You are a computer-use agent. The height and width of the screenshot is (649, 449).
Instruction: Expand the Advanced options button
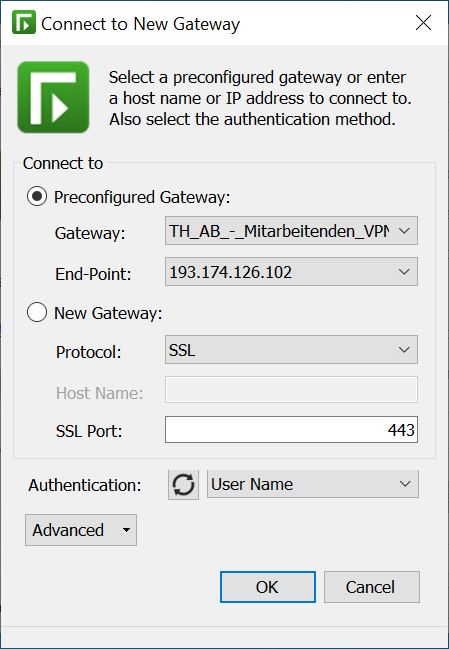click(81, 530)
